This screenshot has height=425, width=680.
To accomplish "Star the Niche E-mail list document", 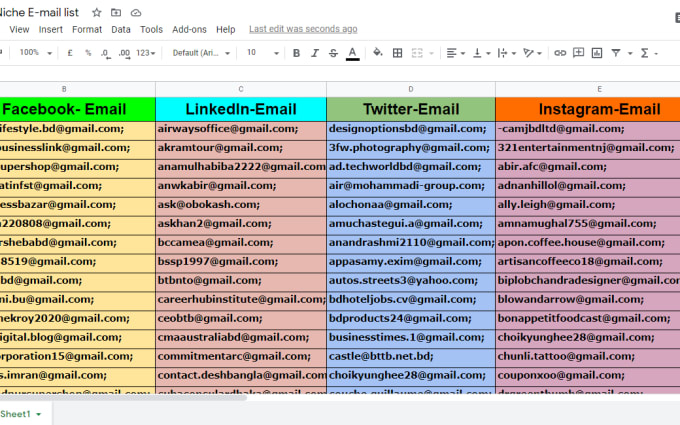I will [x=97, y=13].
